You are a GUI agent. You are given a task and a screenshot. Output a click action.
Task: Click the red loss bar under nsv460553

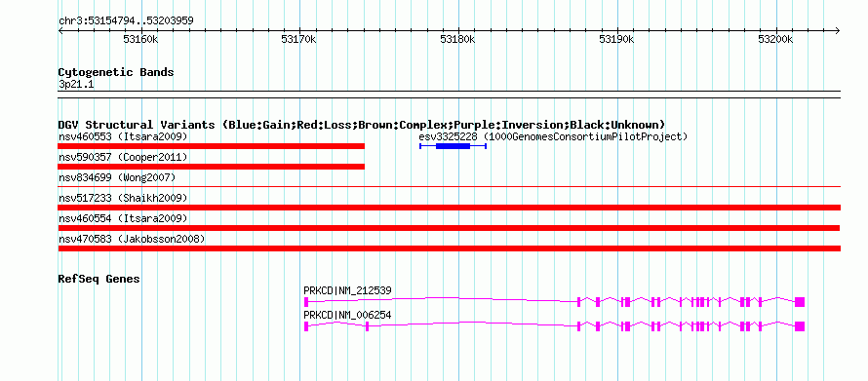coord(212,146)
